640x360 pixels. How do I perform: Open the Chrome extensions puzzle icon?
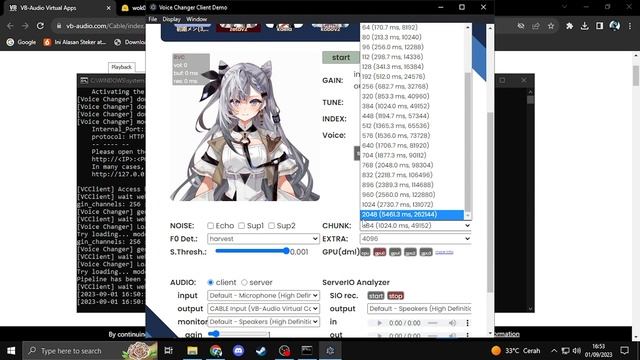[569, 26]
